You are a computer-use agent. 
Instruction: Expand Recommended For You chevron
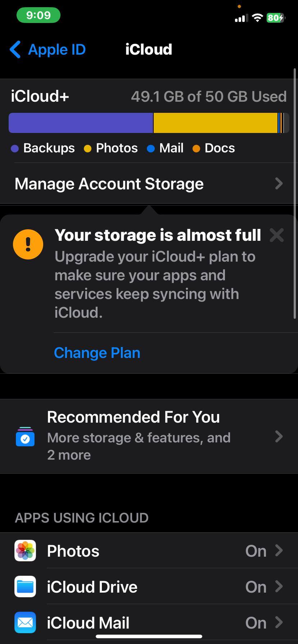tap(279, 436)
